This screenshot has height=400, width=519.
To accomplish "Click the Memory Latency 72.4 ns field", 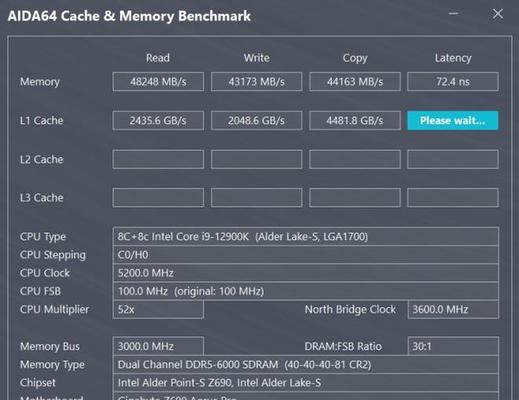I will [x=453, y=82].
